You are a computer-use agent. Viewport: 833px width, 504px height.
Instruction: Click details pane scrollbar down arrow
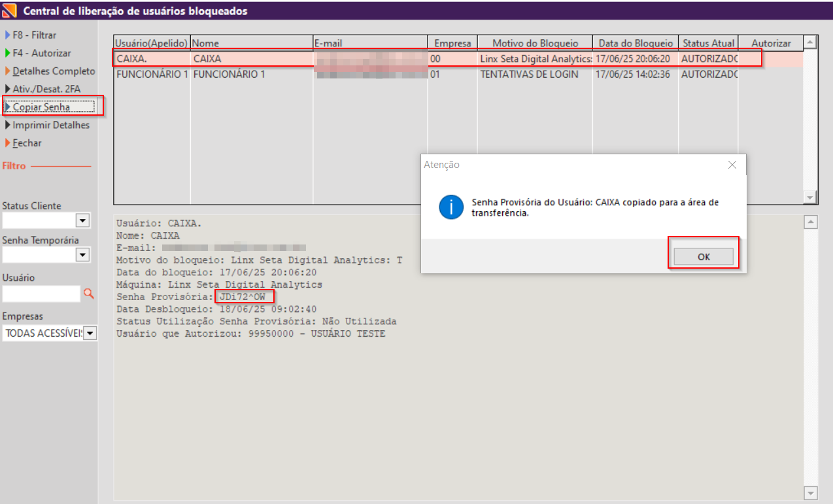[811, 493]
